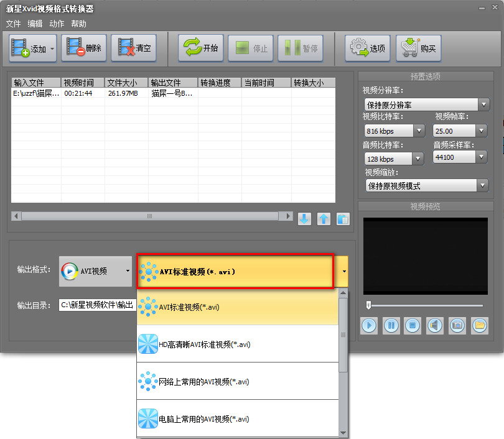Click the 清空 clear list icon
The height and width of the screenshot is (439, 504).
126,47
